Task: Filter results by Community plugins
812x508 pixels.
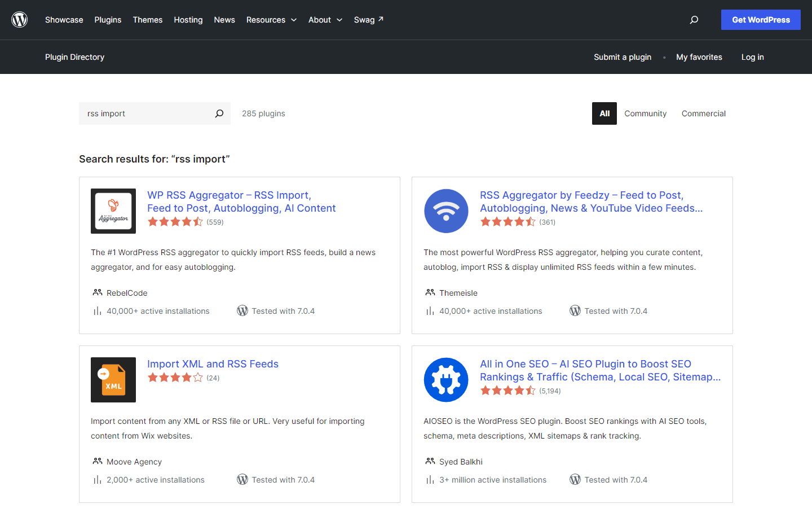Action: (x=646, y=113)
